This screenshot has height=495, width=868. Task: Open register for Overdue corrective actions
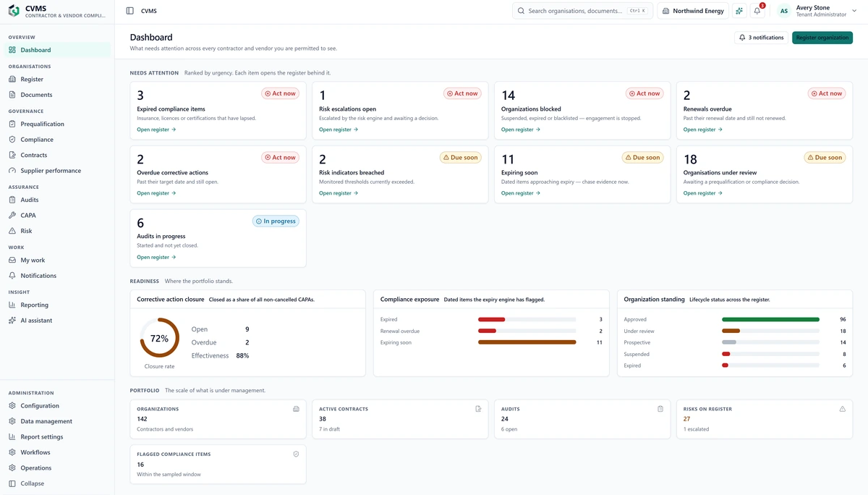coord(156,193)
